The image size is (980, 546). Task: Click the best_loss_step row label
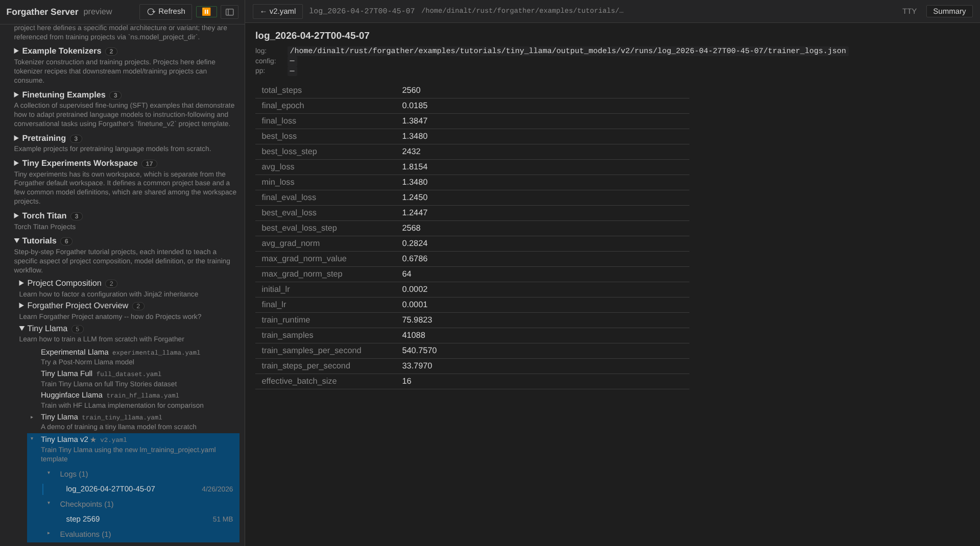289,152
